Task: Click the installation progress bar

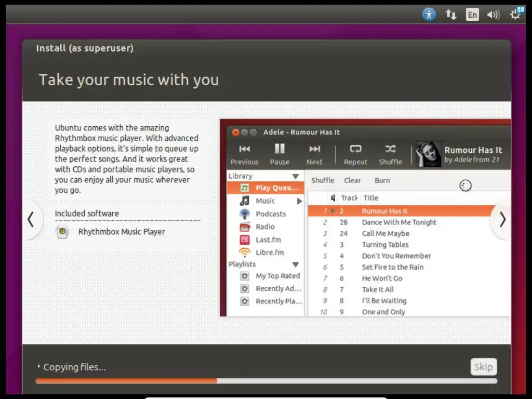Action: (x=267, y=381)
